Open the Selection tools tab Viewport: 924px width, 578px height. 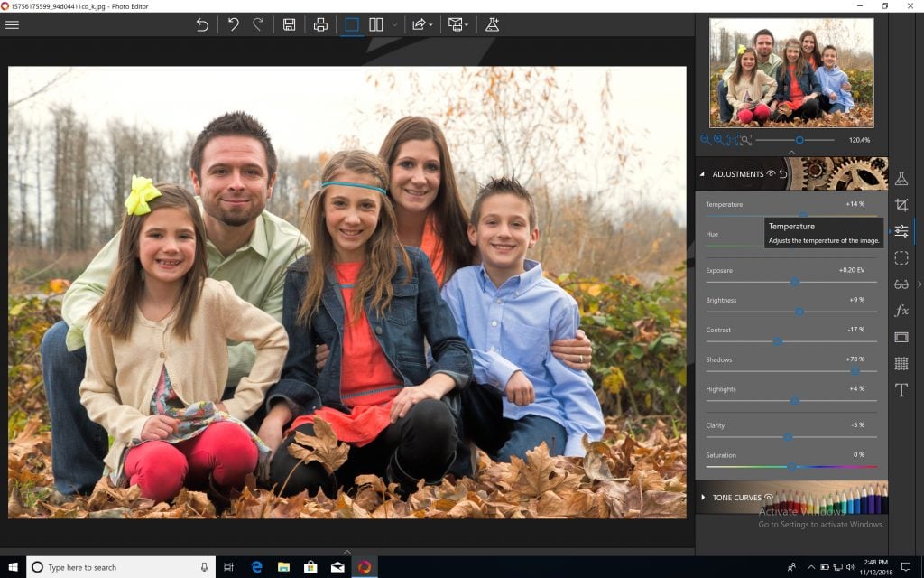click(901, 257)
